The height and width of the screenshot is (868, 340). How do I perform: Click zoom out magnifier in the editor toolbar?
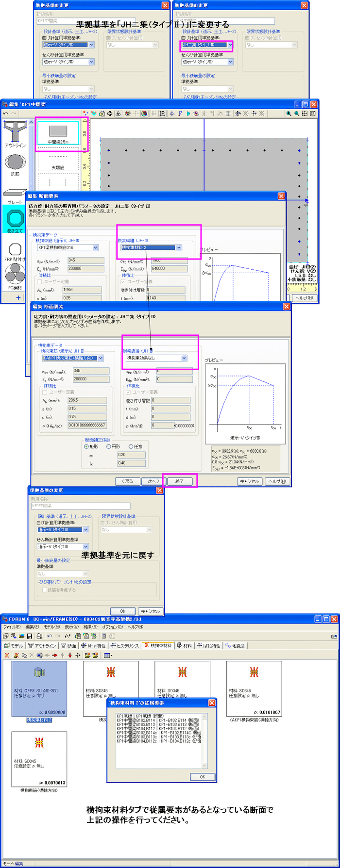pyautogui.click(x=296, y=114)
